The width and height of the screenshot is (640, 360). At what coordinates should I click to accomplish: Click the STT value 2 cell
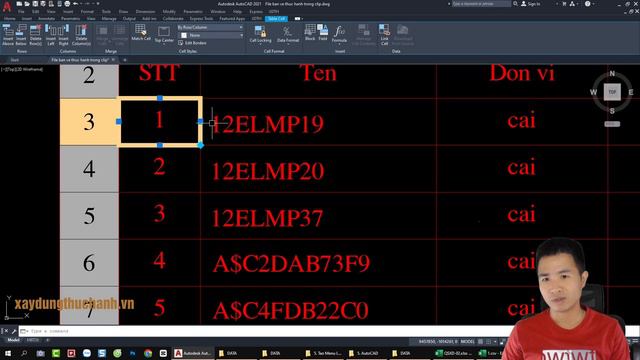pyautogui.click(x=160, y=169)
